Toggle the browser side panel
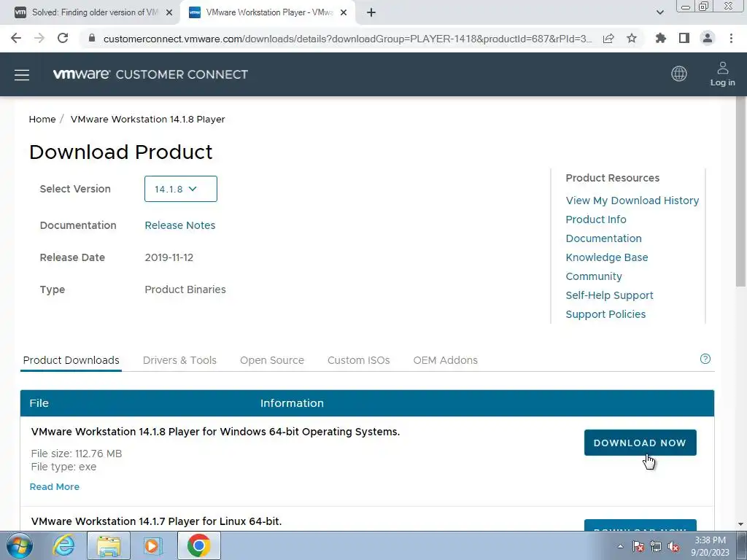 [x=684, y=38]
